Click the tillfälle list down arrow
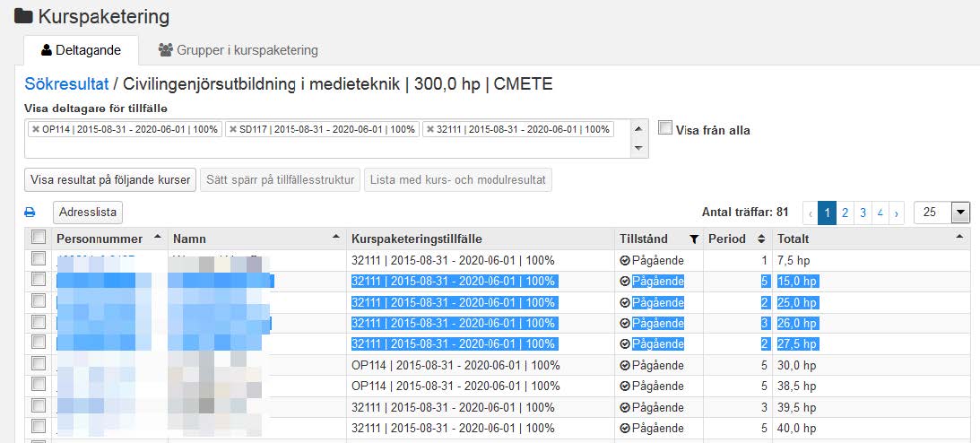This screenshot has height=443, width=980. pyautogui.click(x=638, y=148)
